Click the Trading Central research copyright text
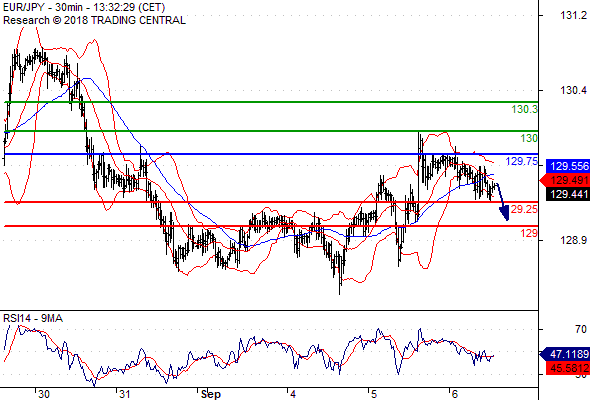 click(94, 20)
